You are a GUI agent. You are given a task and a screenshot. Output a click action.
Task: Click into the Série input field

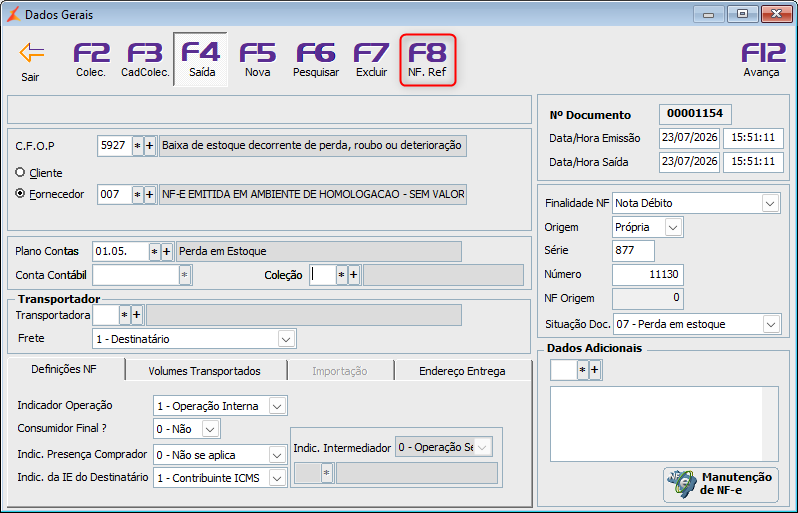(x=633, y=250)
